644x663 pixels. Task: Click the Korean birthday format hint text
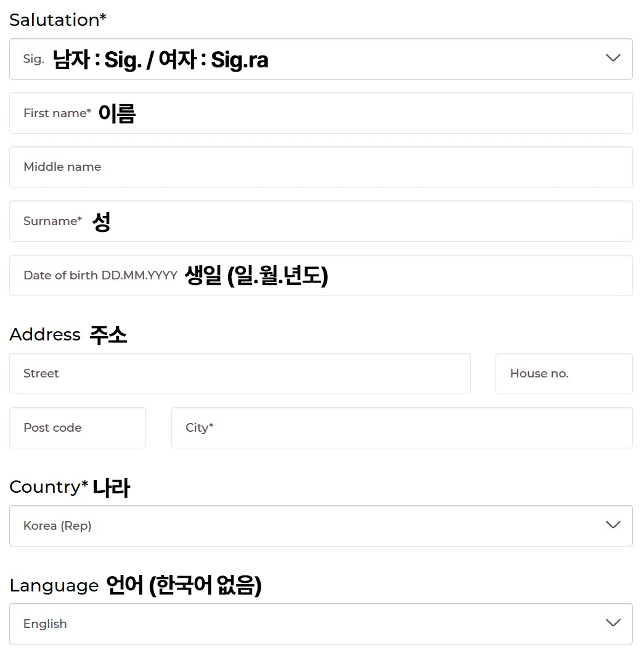pyautogui.click(x=256, y=276)
